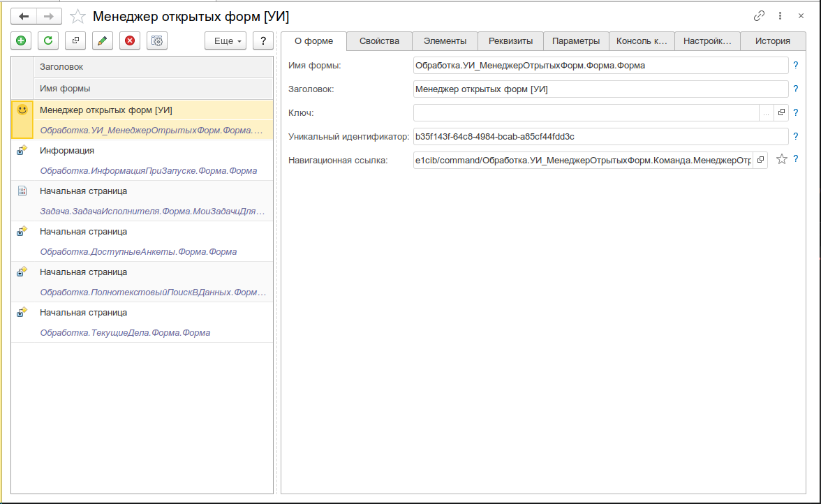Image resolution: width=821 pixels, height=504 pixels.
Task: Click the Ключ field ellipsis button
Action: pyautogui.click(x=766, y=113)
